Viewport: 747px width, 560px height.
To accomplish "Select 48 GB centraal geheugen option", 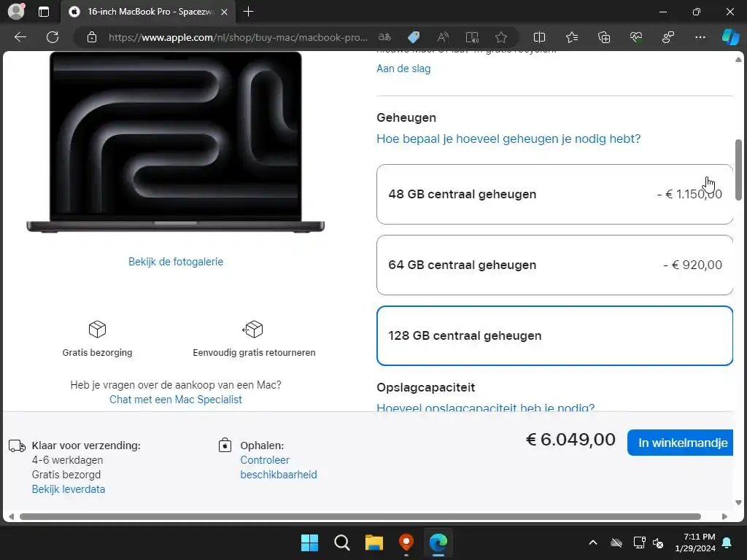I will [554, 194].
